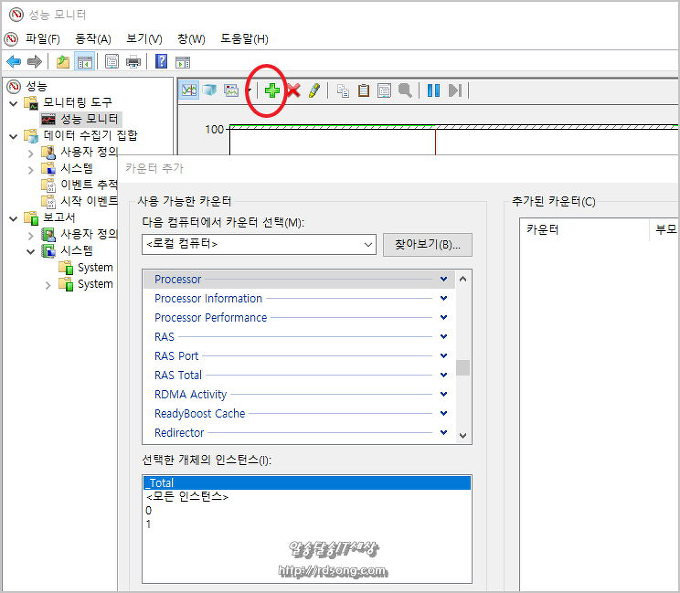Expand the Processor Information counter group
Screen dimensions: 680x593
click(444, 298)
